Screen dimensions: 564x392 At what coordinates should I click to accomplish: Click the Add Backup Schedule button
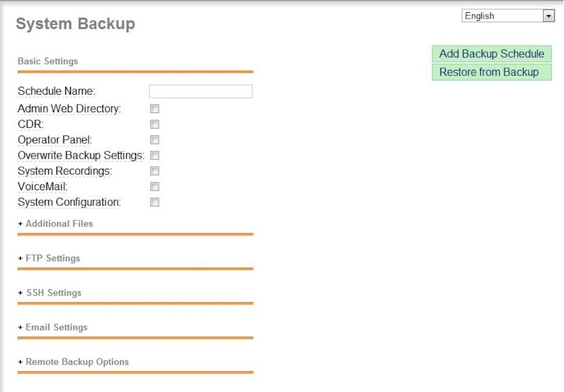(492, 54)
